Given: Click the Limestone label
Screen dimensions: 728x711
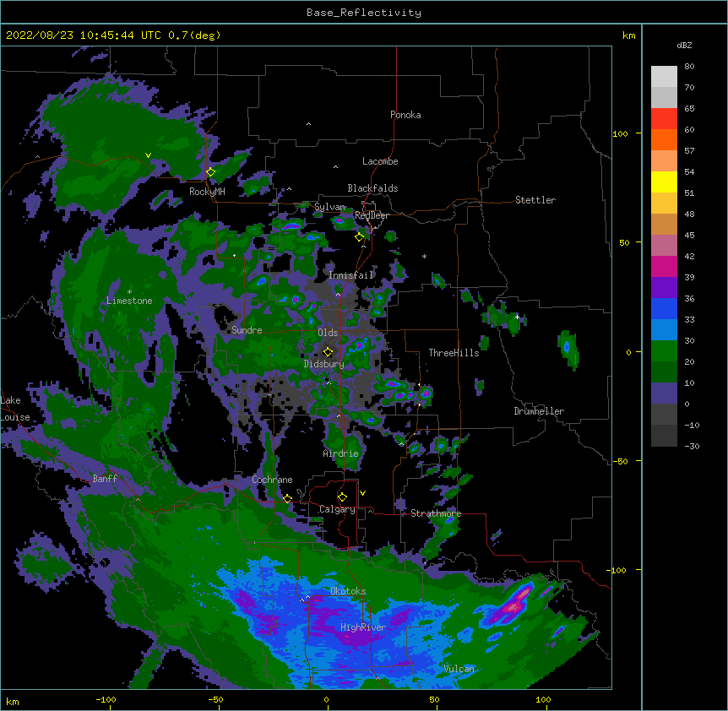Looking at the screenshot, I should pos(129,301).
